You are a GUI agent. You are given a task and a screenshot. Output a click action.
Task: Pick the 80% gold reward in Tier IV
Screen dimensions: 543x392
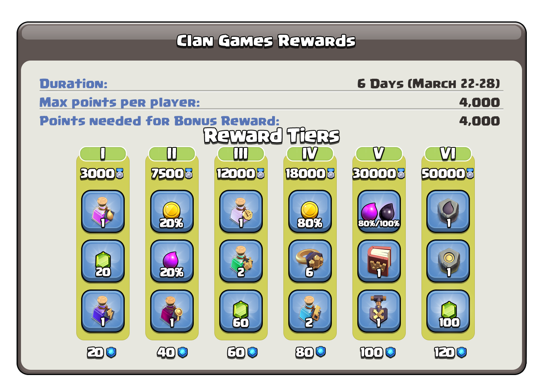(310, 212)
